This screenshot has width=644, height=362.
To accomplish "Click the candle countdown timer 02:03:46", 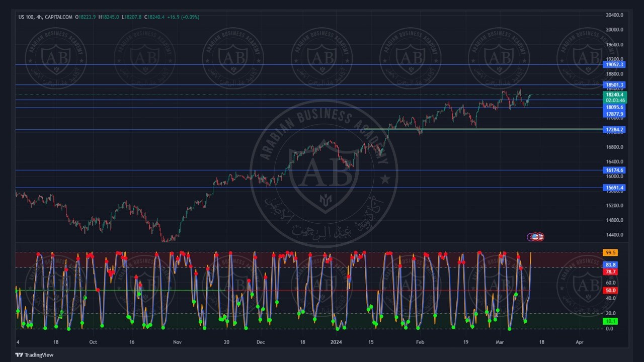I will coord(614,100).
